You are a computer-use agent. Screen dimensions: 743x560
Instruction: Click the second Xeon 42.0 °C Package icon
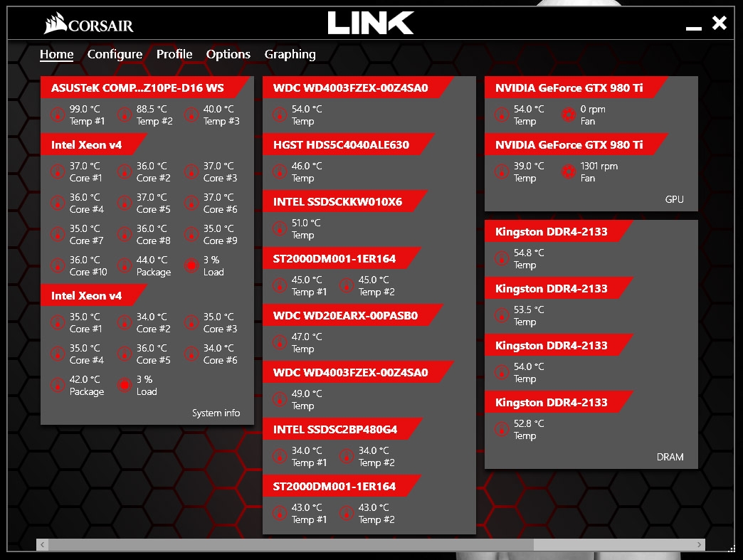pos(58,385)
